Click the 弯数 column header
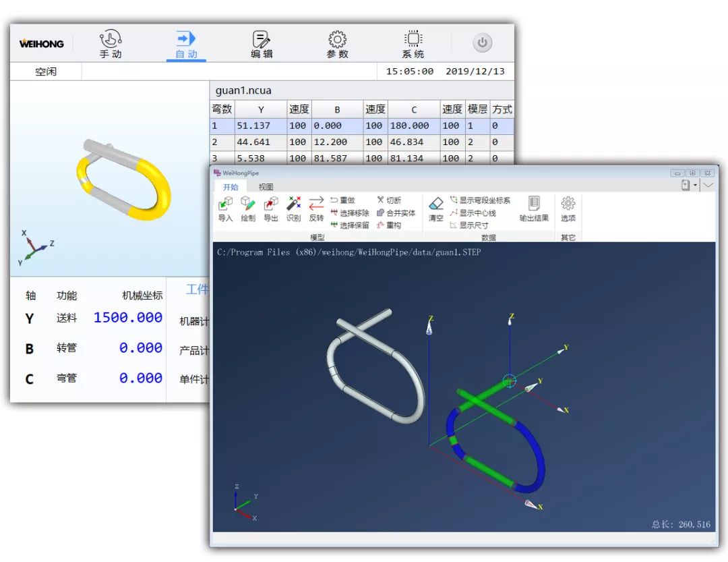This screenshot has width=728, height=562. point(222,109)
